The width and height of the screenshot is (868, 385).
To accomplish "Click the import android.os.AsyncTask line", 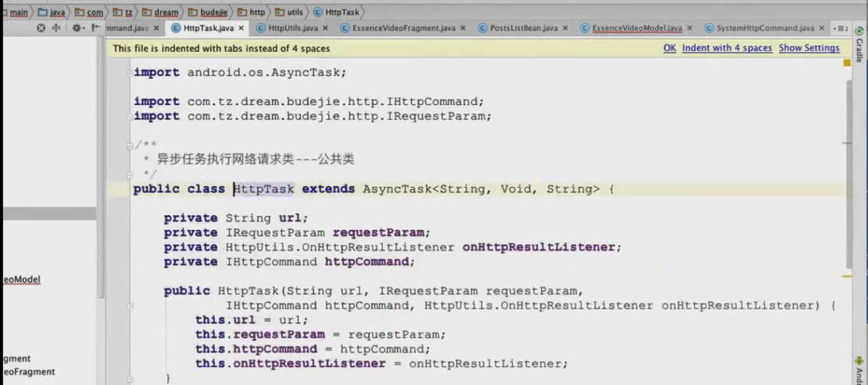I will pyautogui.click(x=240, y=73).
